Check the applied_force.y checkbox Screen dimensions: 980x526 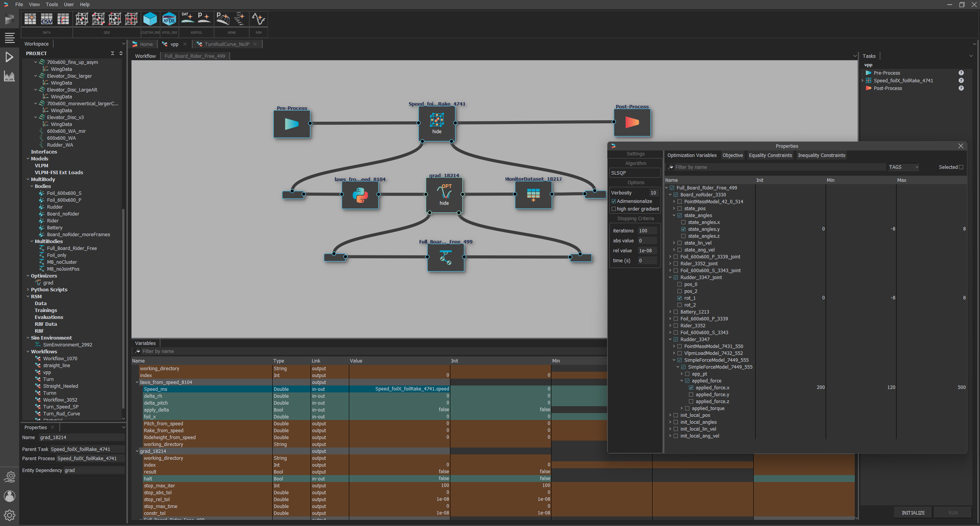click(691, 395)
